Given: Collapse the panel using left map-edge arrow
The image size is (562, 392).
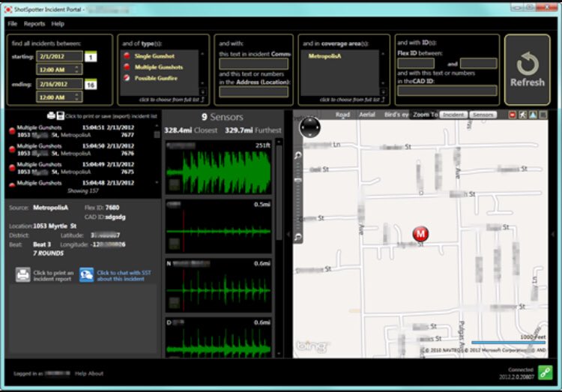Looking at the screenshot, I should pyautogui.click(x=288, y=234).
